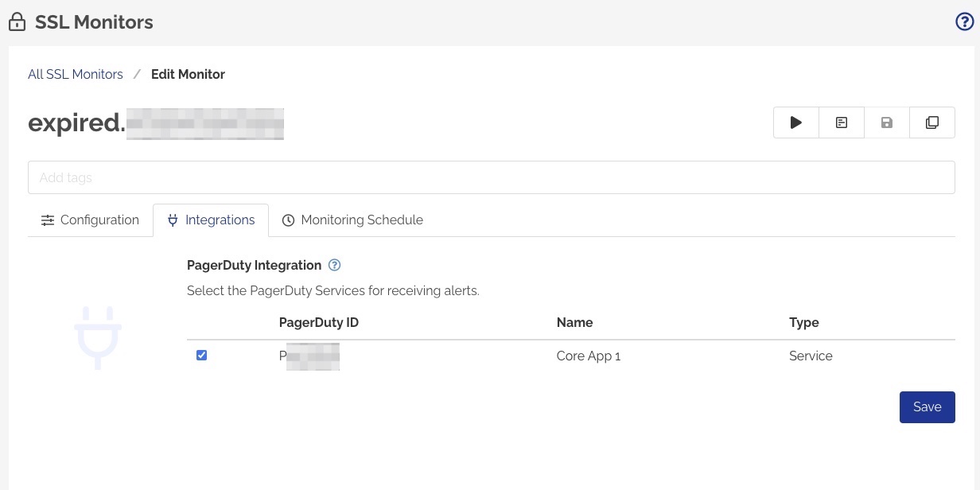
Task: Click the plug icon on Integrations tab
Action: pos(173,220)
